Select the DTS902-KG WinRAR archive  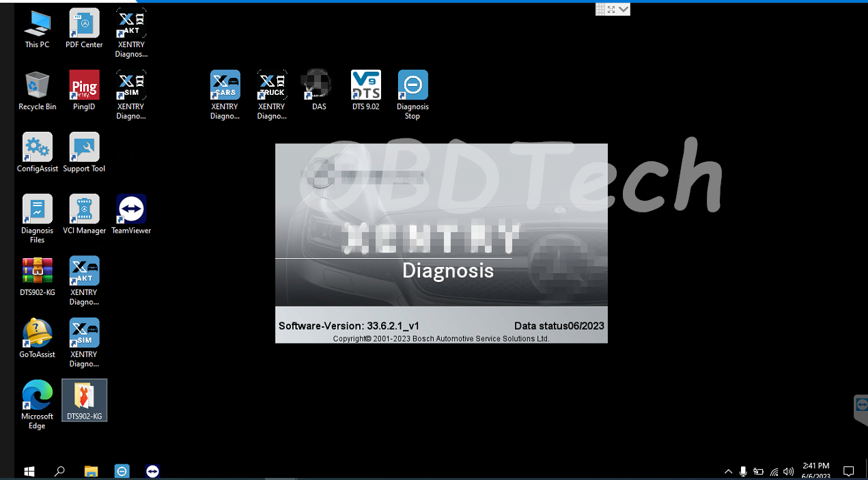(x=37, y=277)
